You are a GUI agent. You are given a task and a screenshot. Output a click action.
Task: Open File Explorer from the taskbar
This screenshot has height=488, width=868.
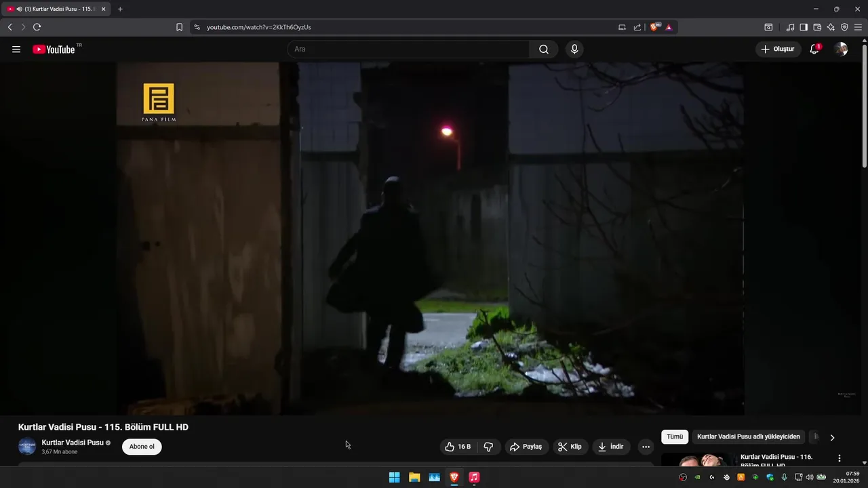pos(414,477)
